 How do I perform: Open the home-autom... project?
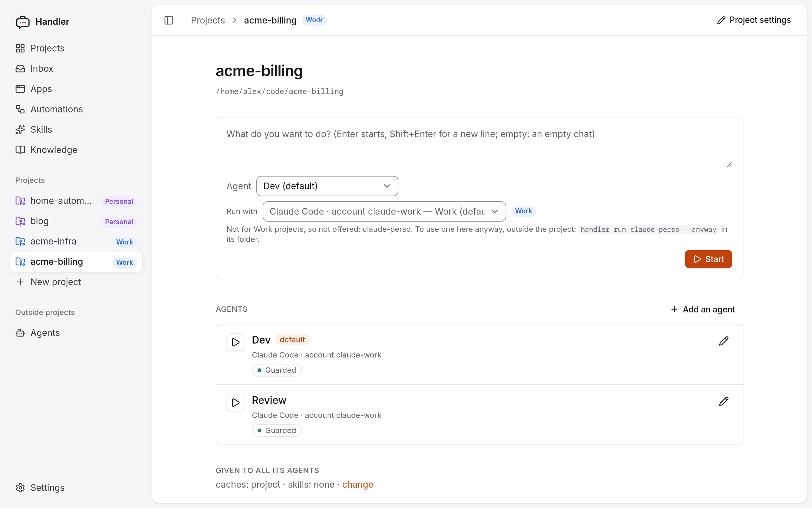(x=76, y=201)
